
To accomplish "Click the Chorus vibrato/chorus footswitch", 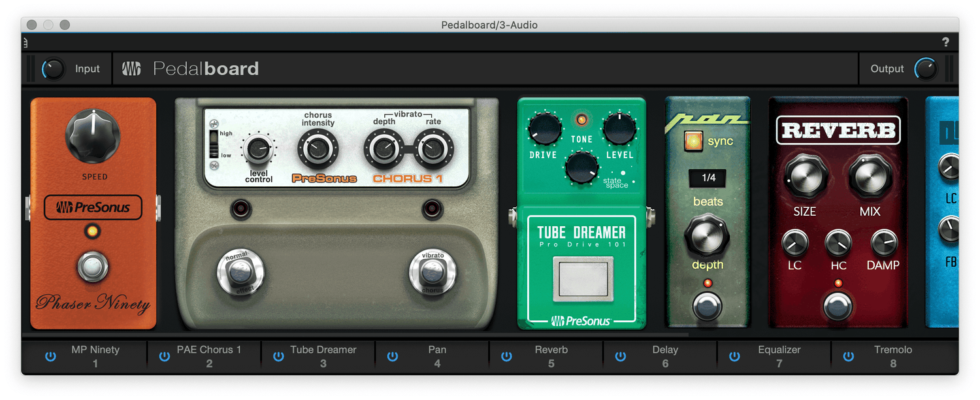I will point(431,273).
